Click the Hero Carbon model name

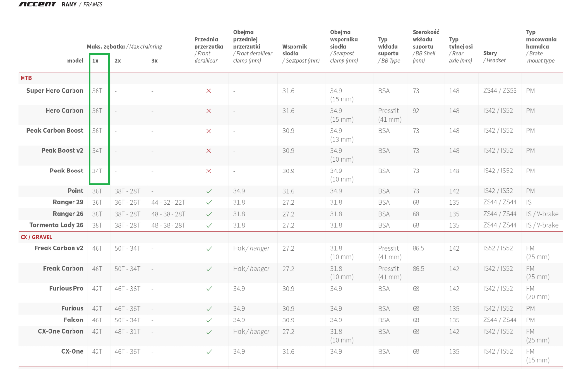(x=65, y=111)
